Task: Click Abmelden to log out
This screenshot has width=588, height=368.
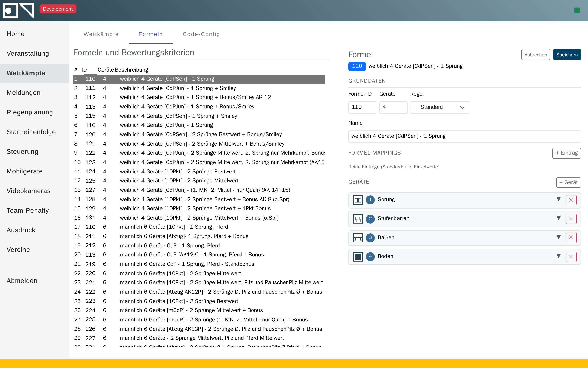Action: (35, 281)
